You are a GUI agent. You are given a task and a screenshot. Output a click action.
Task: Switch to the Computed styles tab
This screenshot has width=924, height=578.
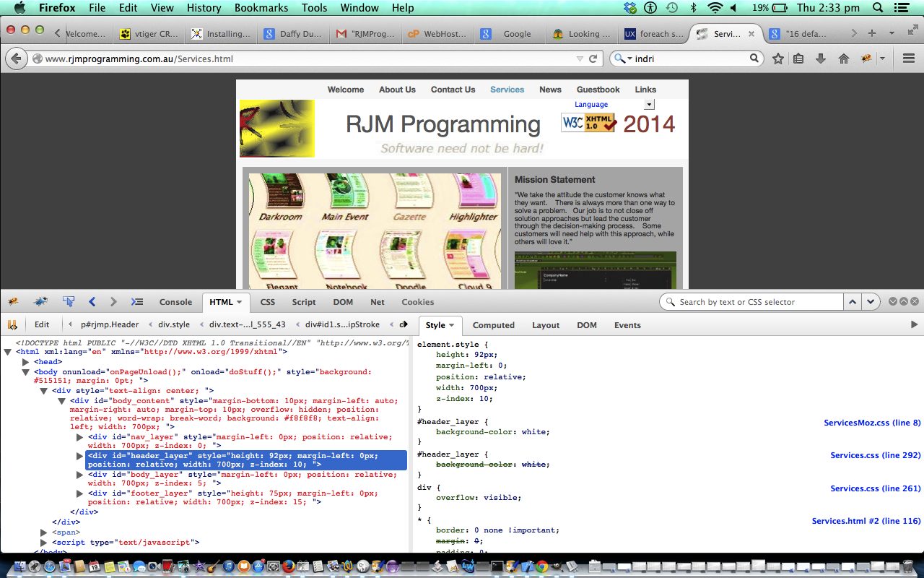pos(493,325)
